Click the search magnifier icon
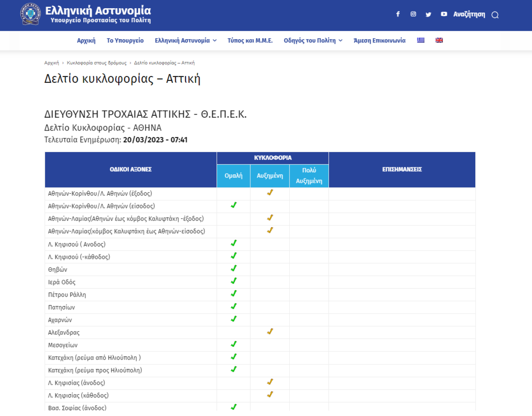Screen dimensions: 532x416 (x=495, y=15)
